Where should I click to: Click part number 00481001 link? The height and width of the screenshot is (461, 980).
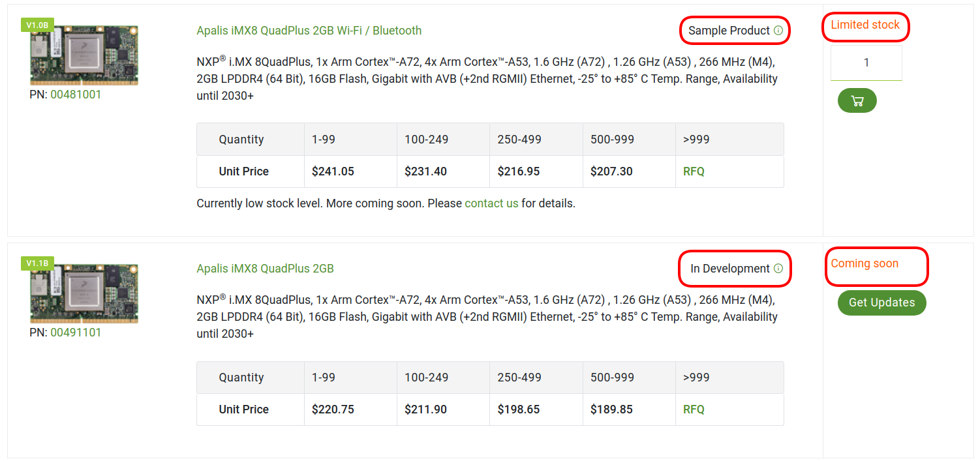click(76, 95)
